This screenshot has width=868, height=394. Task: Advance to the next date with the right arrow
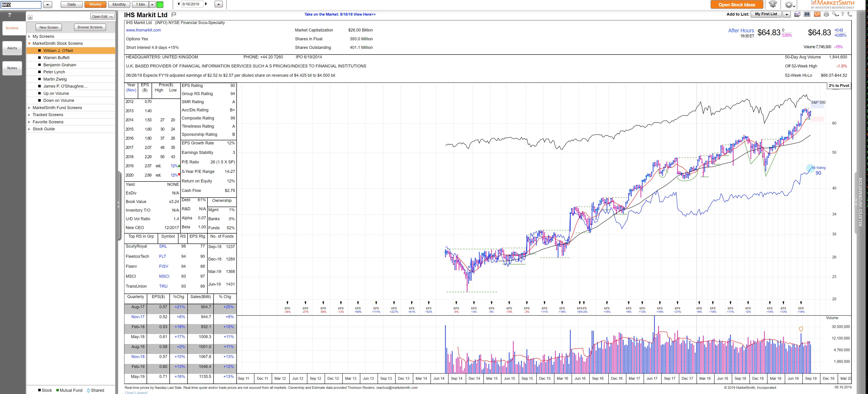[x=206, y=4]
